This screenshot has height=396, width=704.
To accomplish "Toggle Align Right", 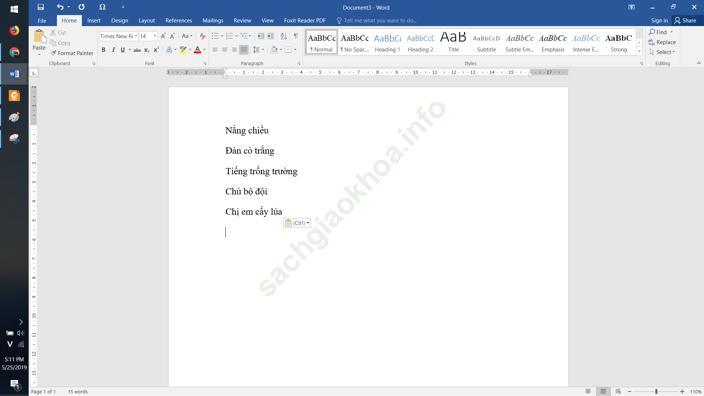I will [x=234, y=50].
